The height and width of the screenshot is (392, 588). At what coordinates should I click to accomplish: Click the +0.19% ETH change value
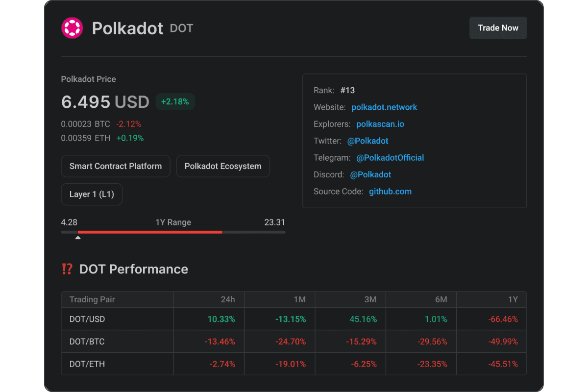click(x=130, y=138)
